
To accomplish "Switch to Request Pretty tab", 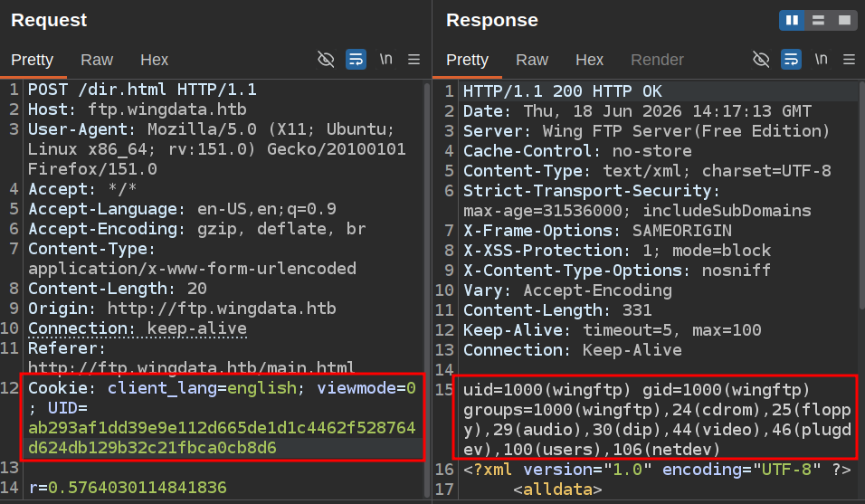I will point(32,60).
